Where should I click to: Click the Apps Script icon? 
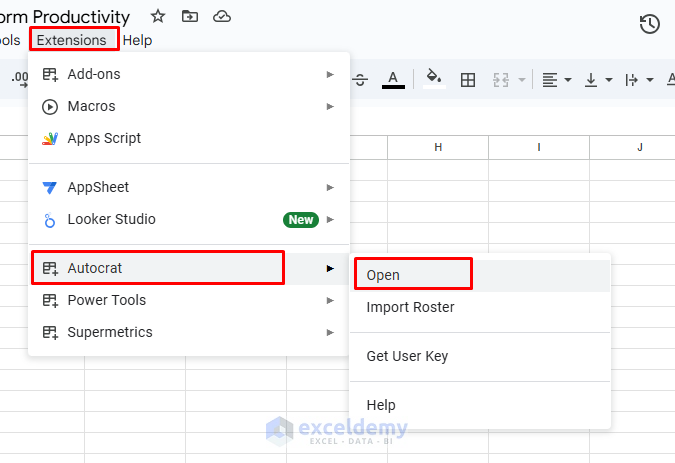point(50,138)
